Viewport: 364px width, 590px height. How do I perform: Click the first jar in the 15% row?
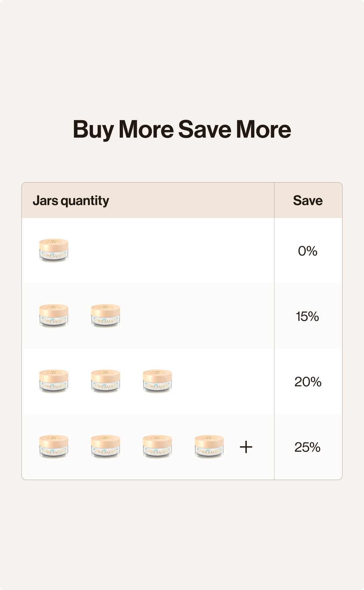coord(54,316)
